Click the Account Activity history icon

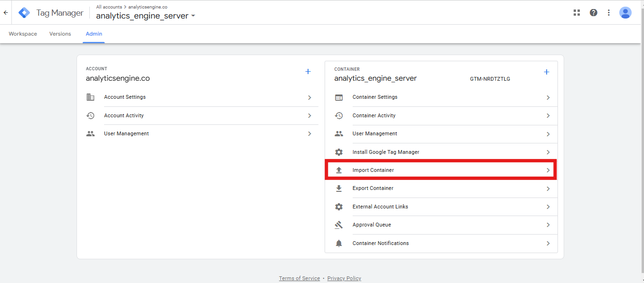[x=90, y=115]
